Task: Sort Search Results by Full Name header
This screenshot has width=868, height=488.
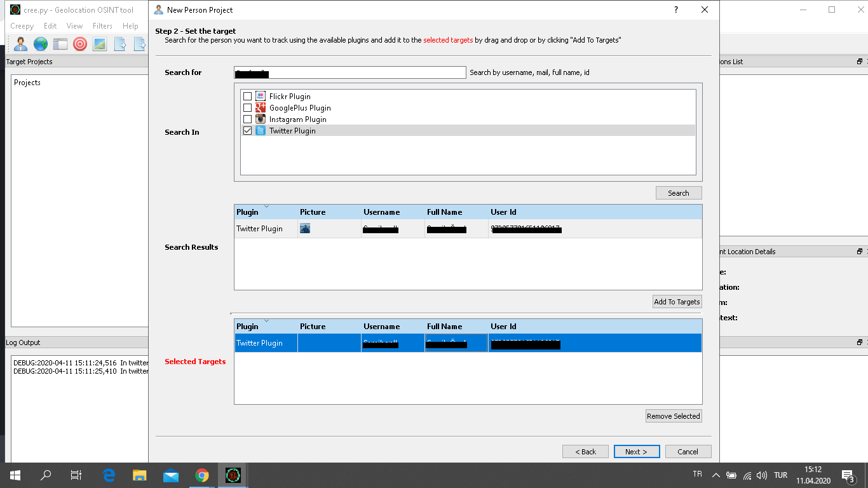Action: click(x=456, y=212)
